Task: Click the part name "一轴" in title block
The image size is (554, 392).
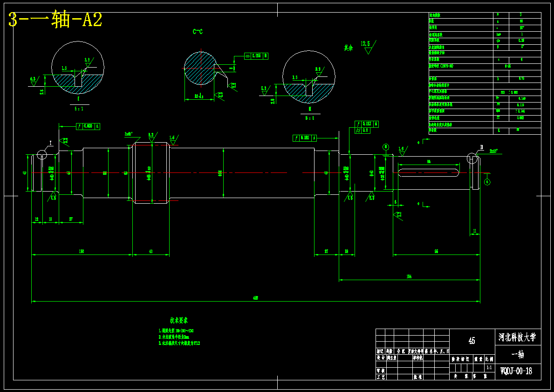Action: coord(518,355)
